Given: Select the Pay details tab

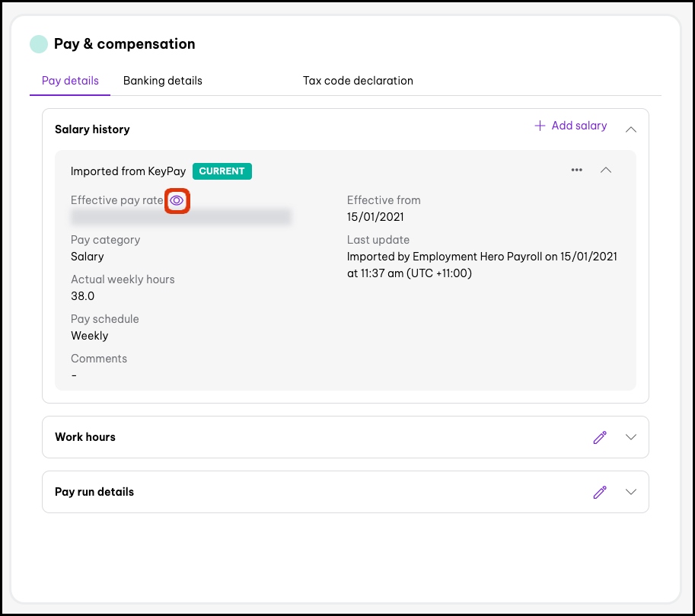Looking at the screenshot, I should tap(70, 81).
